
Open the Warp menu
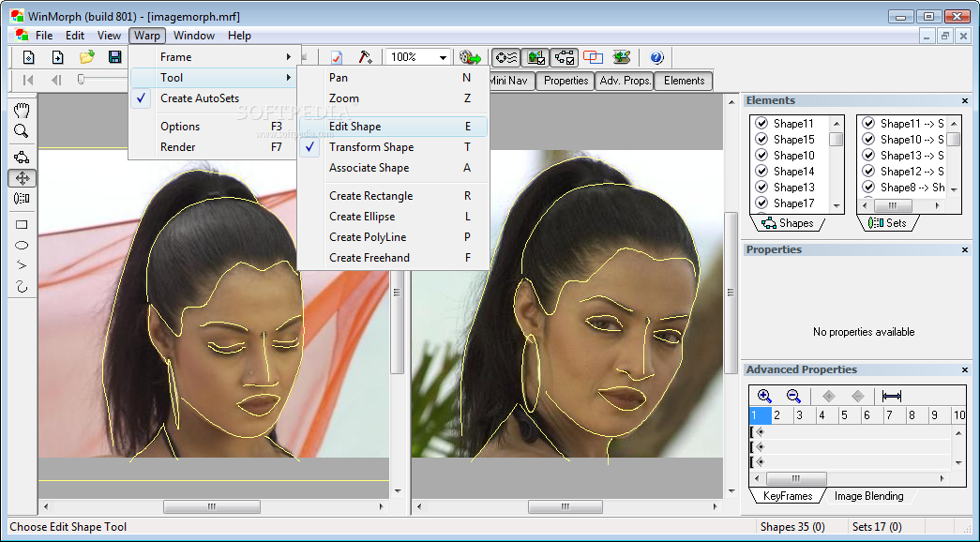click(x=147, y=36)
